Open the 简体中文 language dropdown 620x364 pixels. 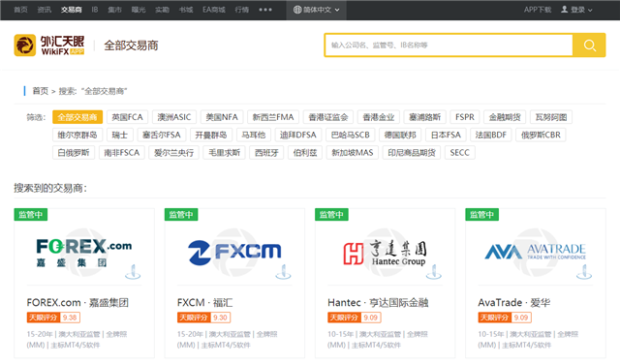click(317, 10)
